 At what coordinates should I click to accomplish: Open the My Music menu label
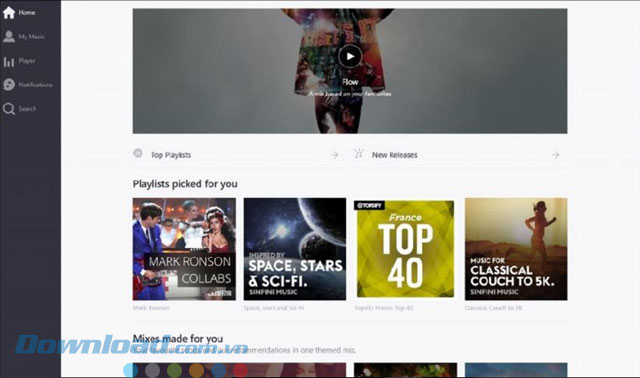[31, 37]
